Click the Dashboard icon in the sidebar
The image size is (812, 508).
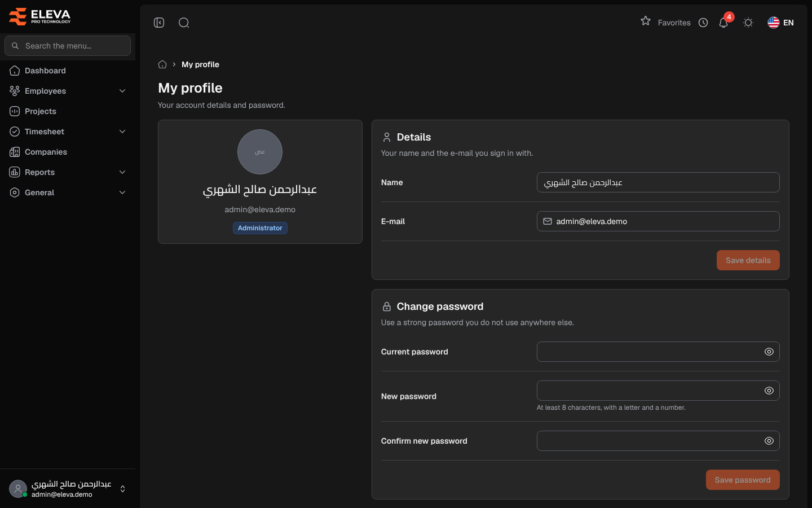coord(15,71)
